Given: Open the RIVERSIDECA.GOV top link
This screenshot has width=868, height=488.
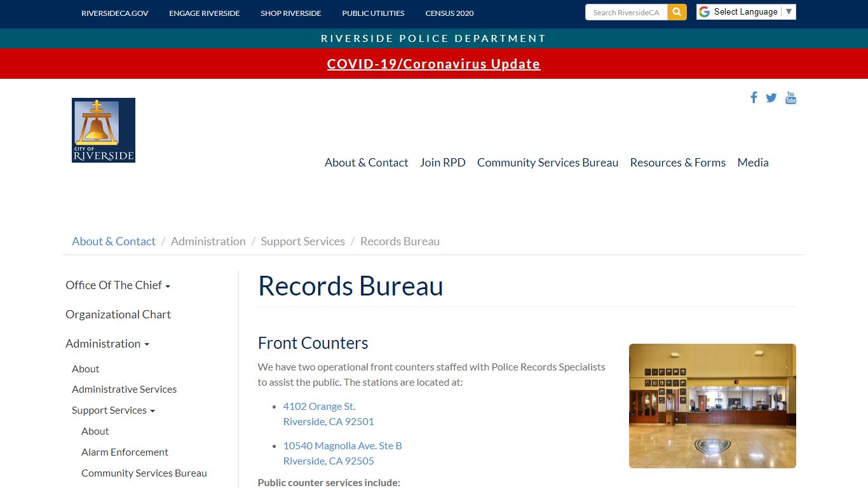Looking at the screenshot, I should click(x=115, y=13).
